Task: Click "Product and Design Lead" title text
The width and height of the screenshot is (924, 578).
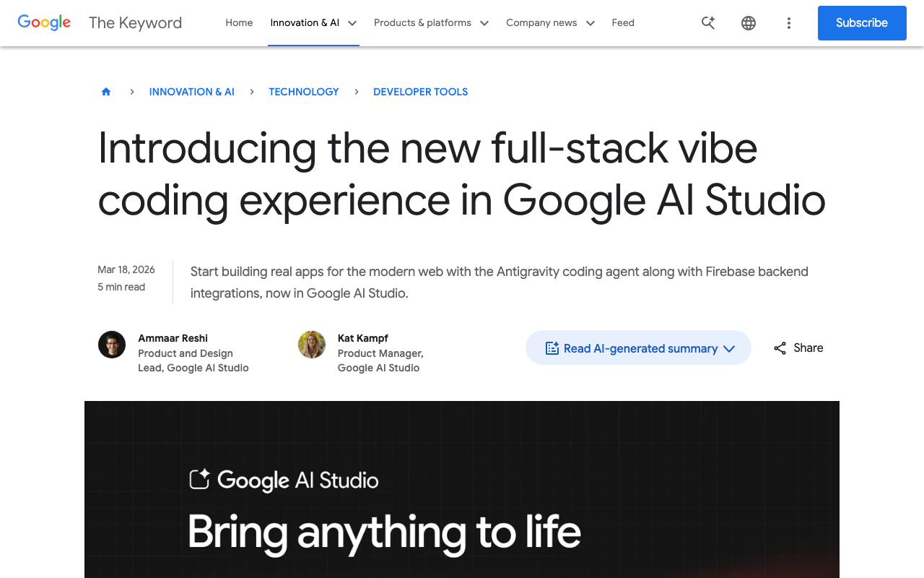Action: 193,361
